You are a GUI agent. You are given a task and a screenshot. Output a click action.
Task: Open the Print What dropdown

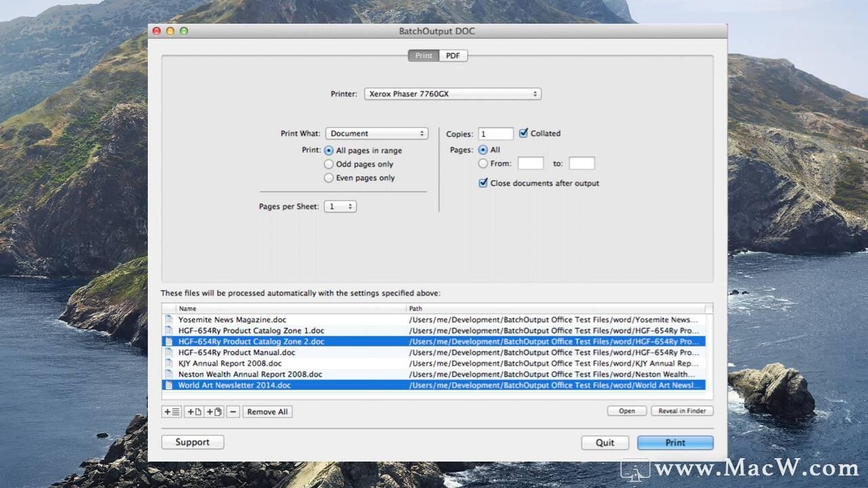coord(377,133)
